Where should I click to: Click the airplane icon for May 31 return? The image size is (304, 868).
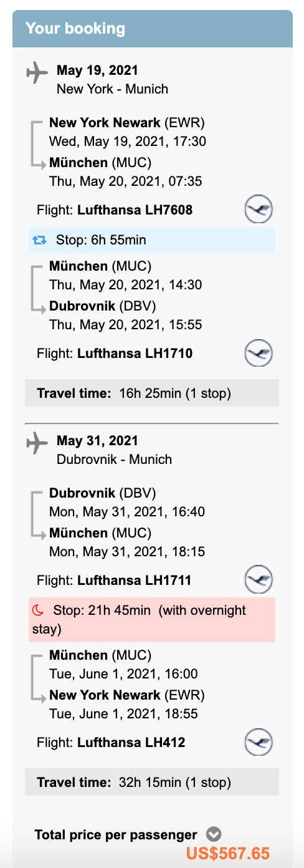(x=37, y=443)
